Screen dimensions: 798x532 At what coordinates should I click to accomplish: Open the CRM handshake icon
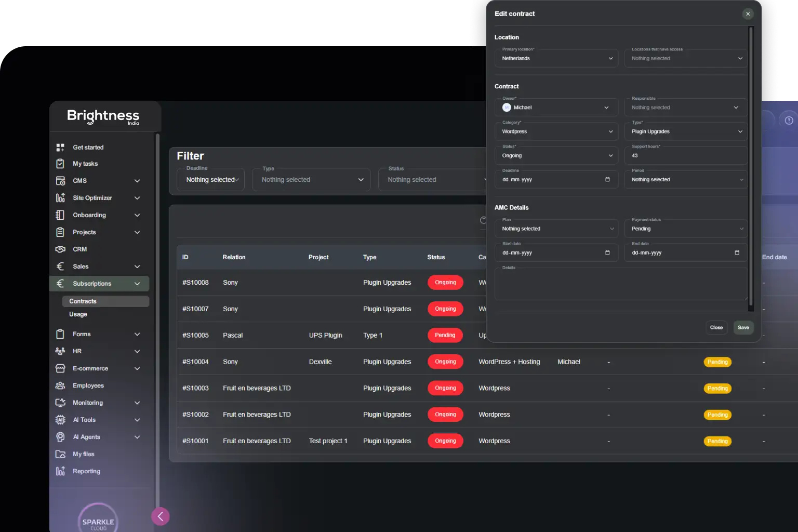tap(60, 249)
